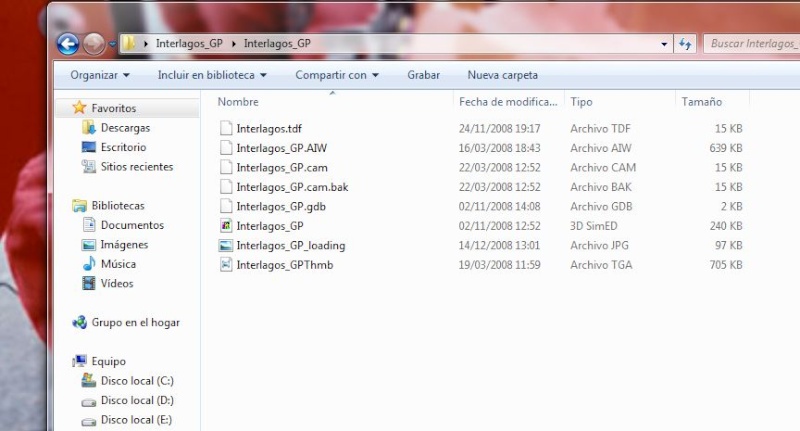
Task: Click the Documentos library icon
Action: point(89,224)
